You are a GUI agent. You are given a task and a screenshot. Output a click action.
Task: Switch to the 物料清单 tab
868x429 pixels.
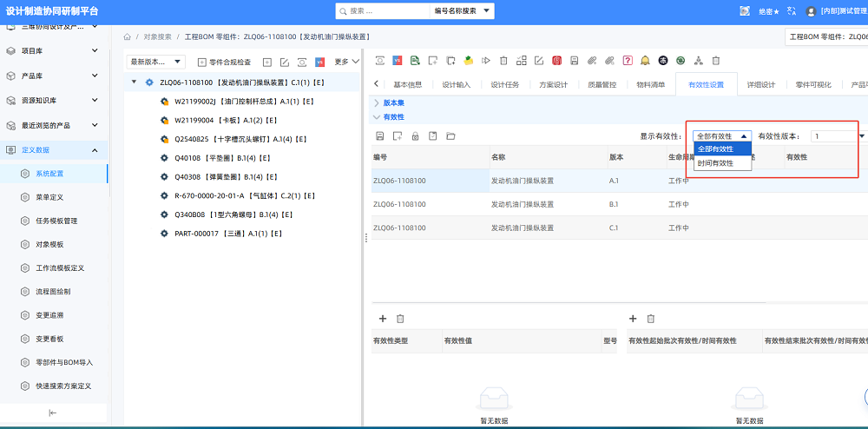tap(651, 85)
